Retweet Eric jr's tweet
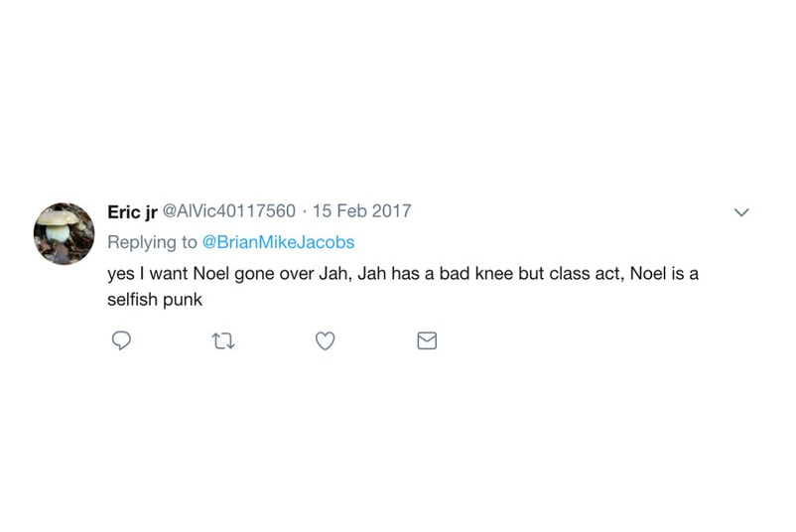 tap(223, 340)
